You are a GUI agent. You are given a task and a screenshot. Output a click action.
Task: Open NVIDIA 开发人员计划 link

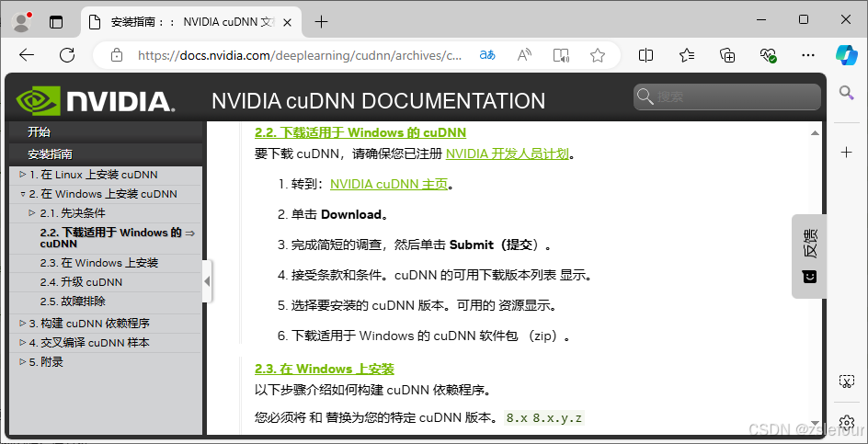point(508,154)
